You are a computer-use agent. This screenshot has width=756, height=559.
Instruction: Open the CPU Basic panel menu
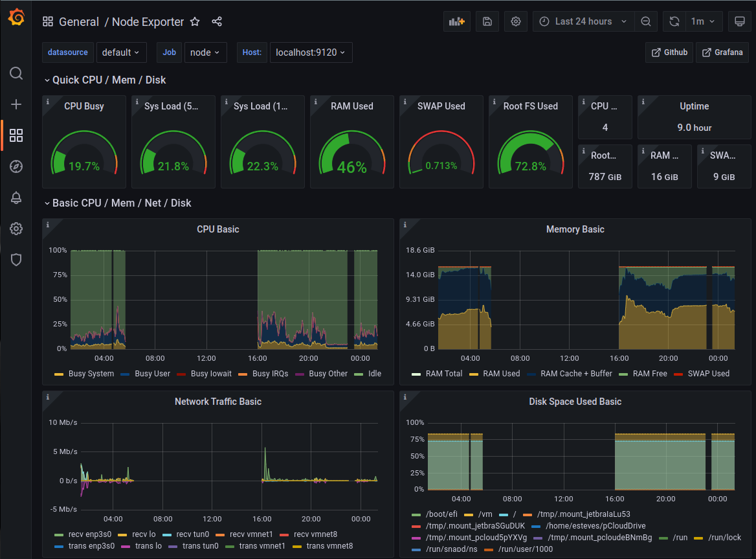218,229
